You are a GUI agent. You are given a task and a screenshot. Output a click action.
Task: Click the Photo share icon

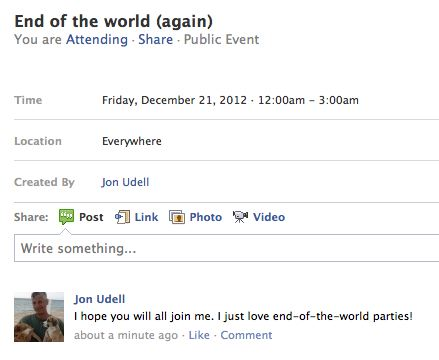[x=177, y=217]
